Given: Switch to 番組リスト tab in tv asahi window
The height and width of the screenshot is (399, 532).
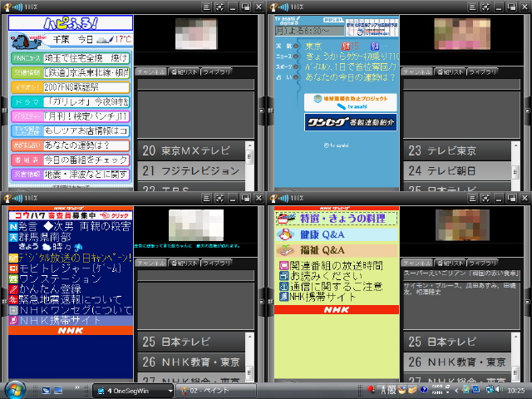Looking at the screenshot, I should pos(450,72).
